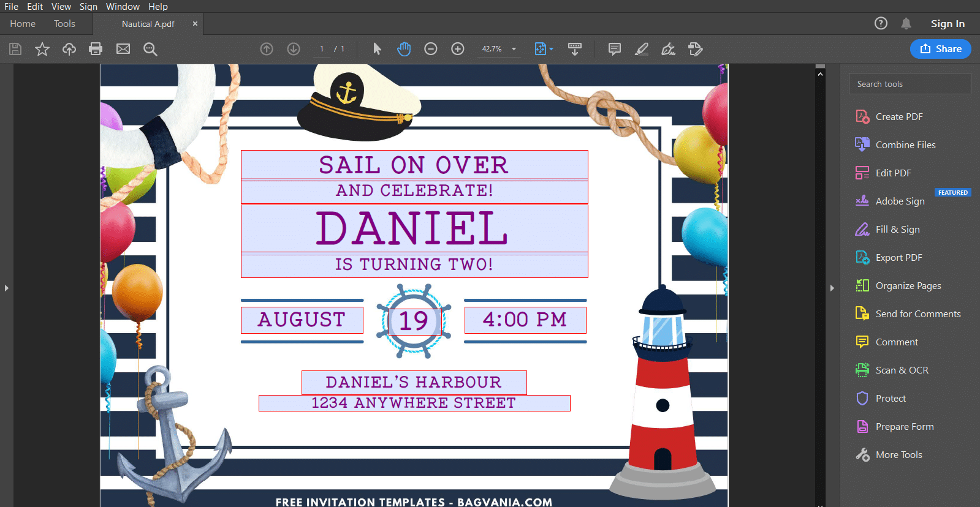
Task: Open the email envelope icon
Action: (123, 49)
